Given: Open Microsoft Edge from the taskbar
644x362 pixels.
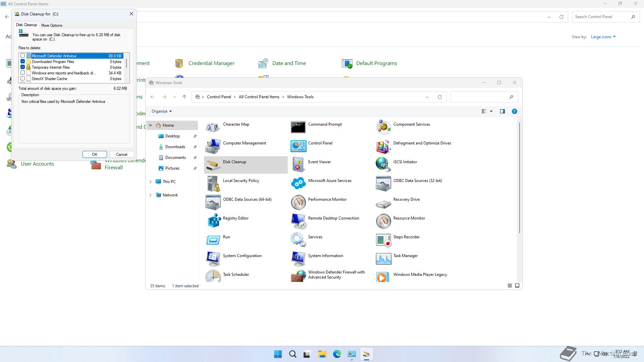Looking at the screenshot, I should pos(337,354).
